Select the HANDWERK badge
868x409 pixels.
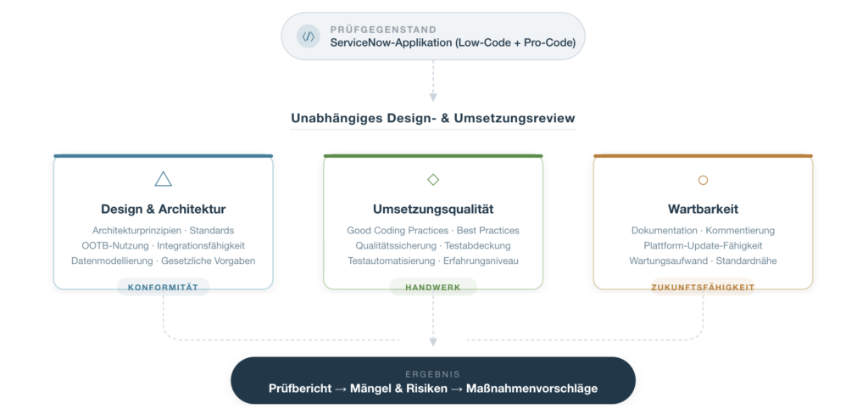[433, 288]
